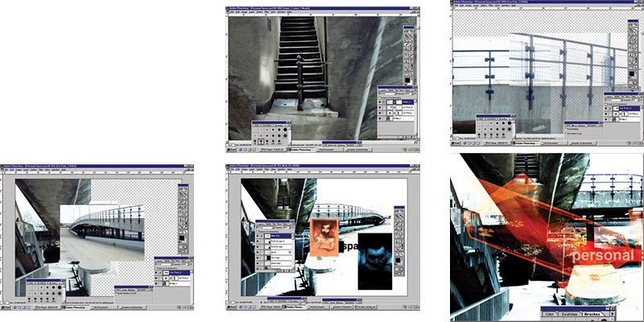This screenshot has height=322, width=644.
Task: Toggle eye of highlighted top layer, stairs screenshot
Action: click(x=380, y=102)
